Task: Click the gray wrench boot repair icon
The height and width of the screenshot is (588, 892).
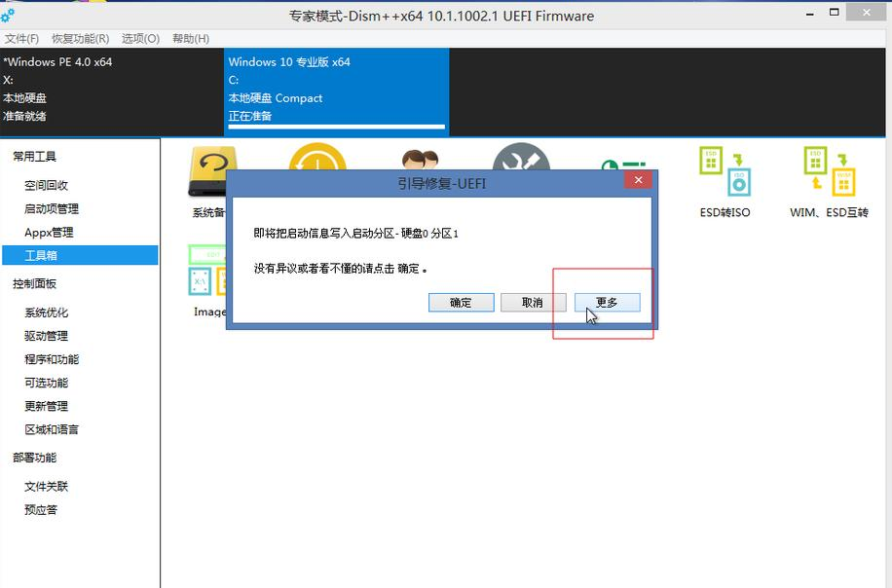Action: point(521,156)
